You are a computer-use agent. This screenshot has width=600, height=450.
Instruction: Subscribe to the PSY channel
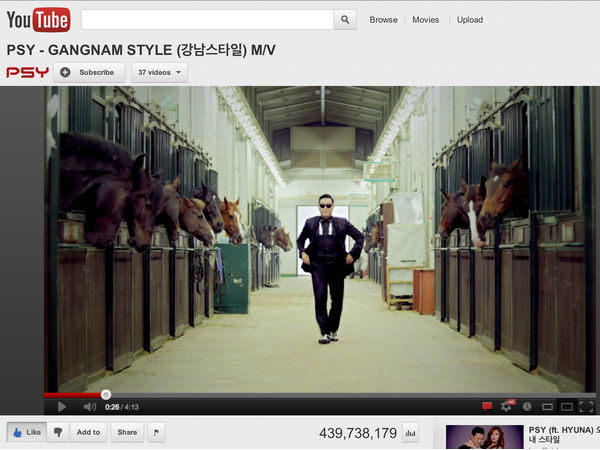tap(89, 72)
